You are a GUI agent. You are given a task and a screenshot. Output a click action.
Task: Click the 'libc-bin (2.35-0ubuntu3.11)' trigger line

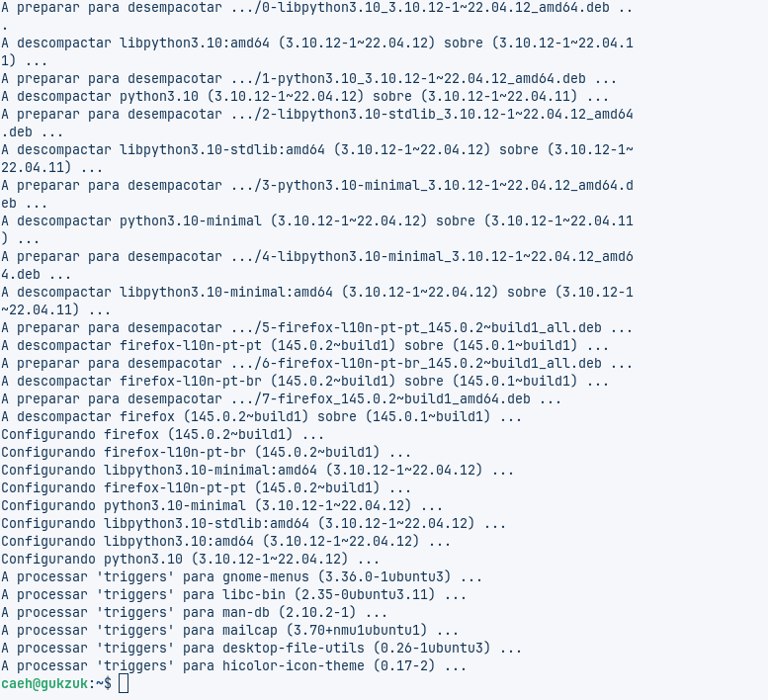coord(233,595)
